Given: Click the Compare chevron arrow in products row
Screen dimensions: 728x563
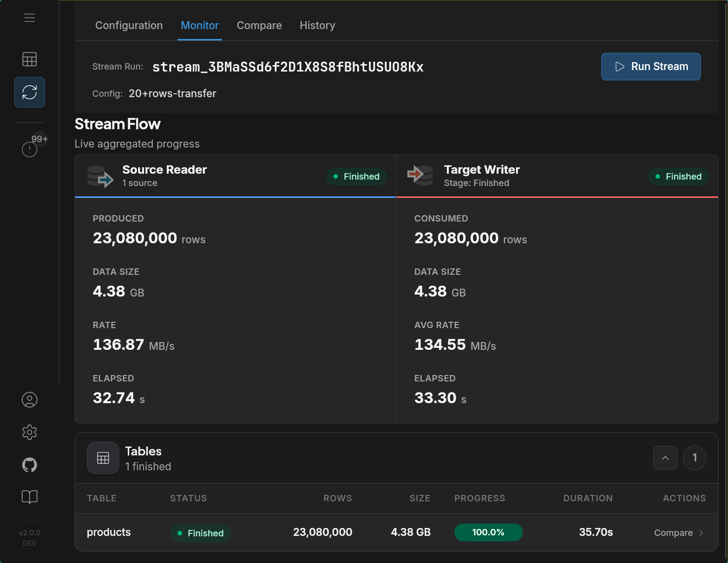Looking at the screenshot, I should (x=701, y=533).
